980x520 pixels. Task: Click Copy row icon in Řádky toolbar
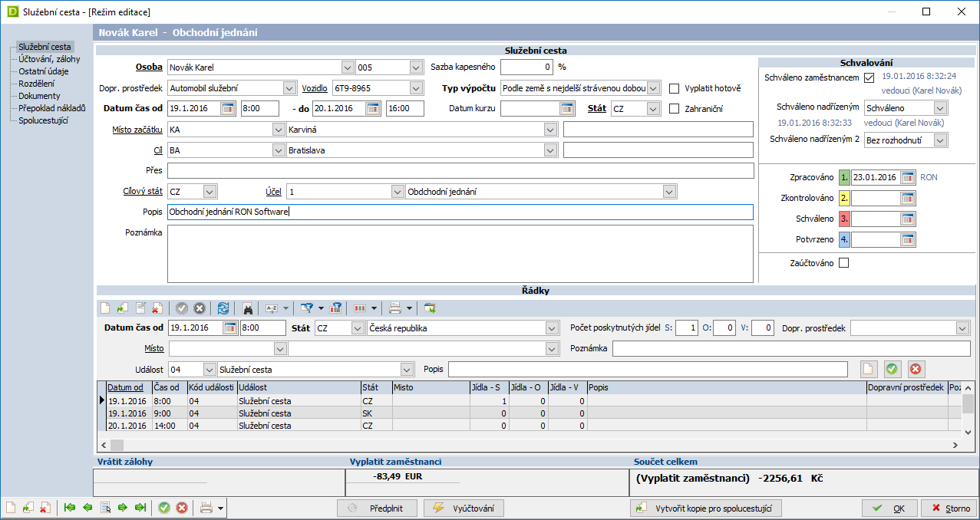tap(123, 308)
